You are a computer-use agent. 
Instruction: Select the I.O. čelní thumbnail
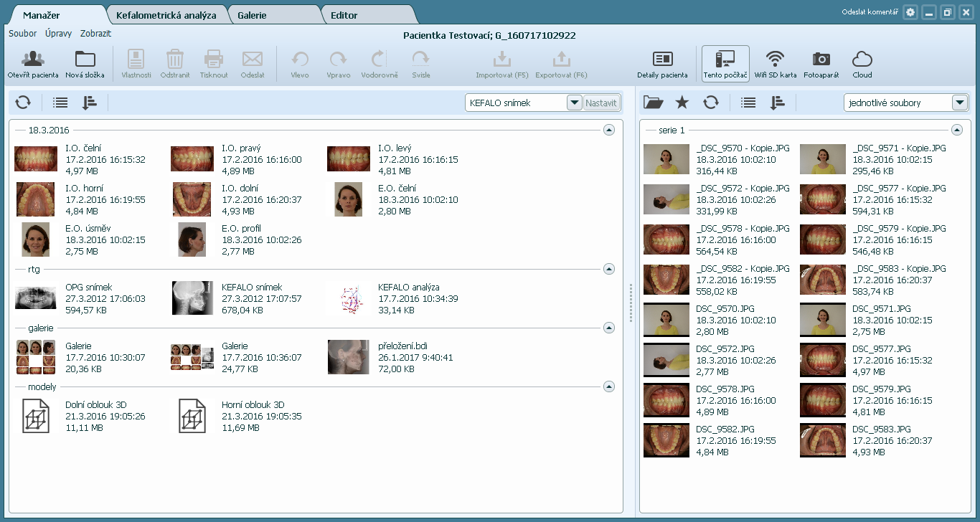[x=36, y=159]
